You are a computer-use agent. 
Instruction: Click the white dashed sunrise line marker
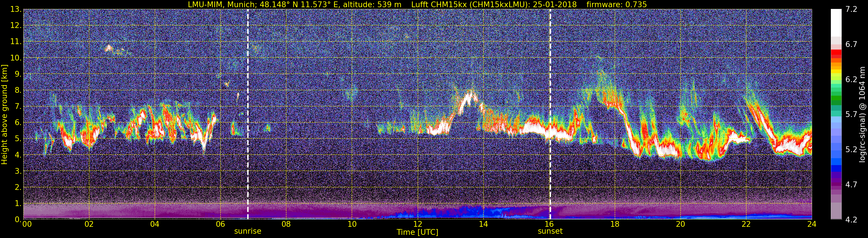248,114
